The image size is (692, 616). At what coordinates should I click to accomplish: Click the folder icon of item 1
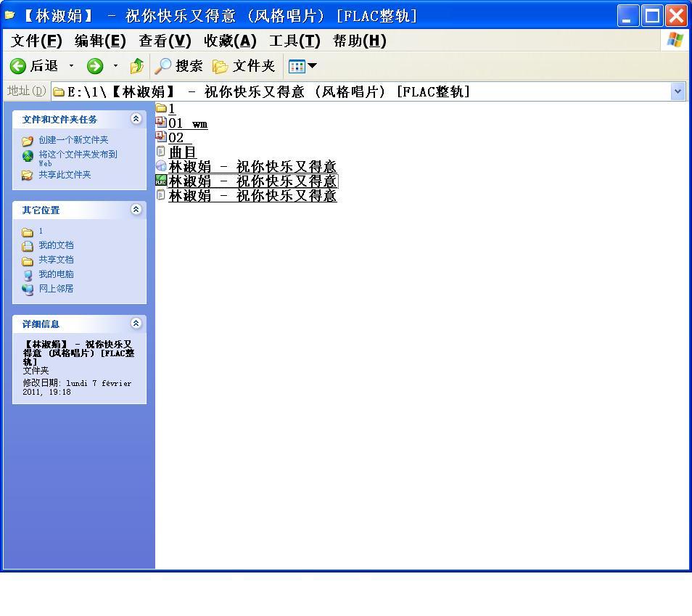tap(161, 107)
